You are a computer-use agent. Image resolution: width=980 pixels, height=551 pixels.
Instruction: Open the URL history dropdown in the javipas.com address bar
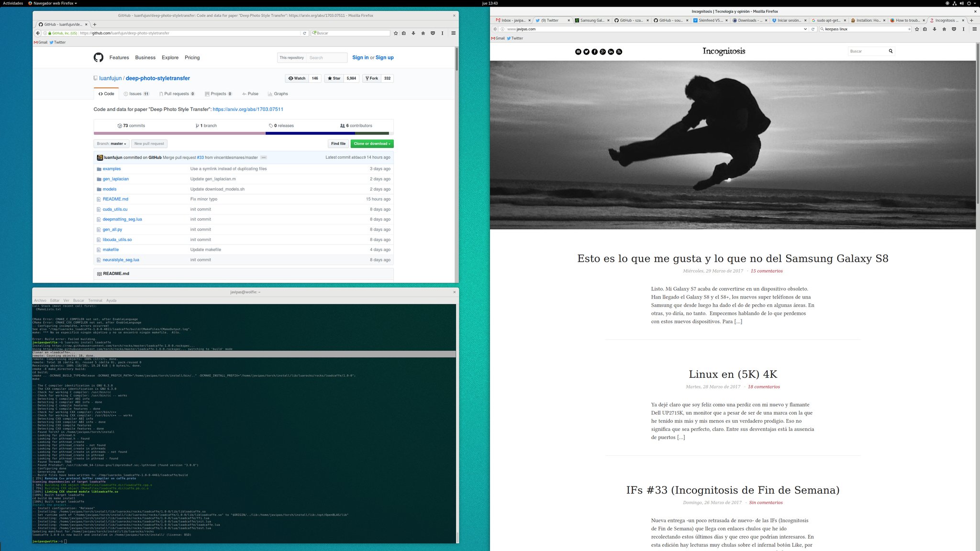tap(805, 29)
